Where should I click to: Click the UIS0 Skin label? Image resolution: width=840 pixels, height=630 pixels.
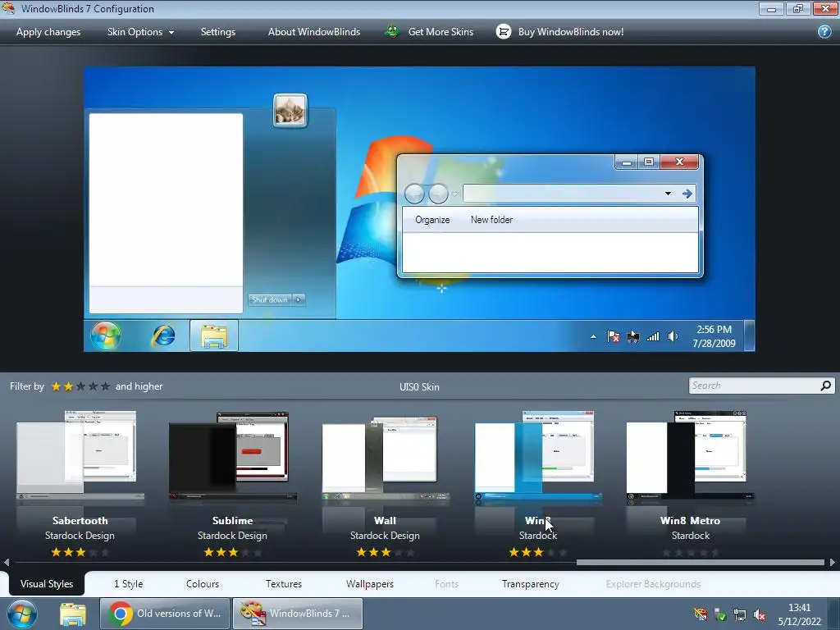coord(419,387)
